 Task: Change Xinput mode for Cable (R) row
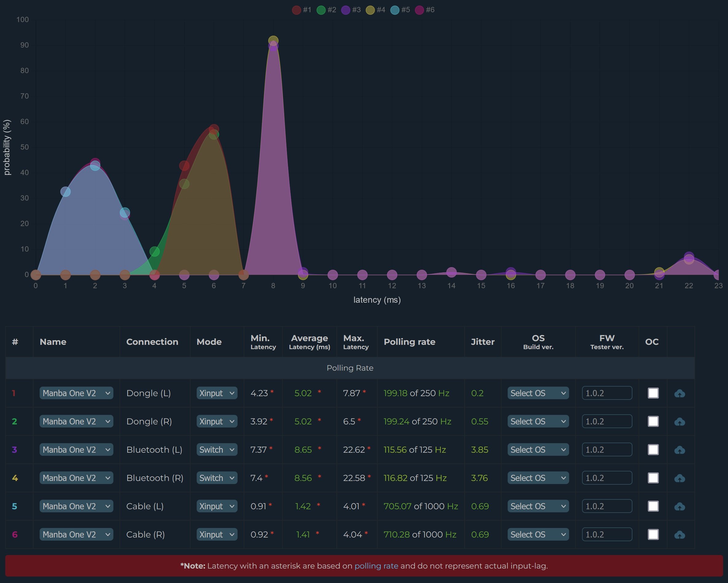(x=217, y=534)
